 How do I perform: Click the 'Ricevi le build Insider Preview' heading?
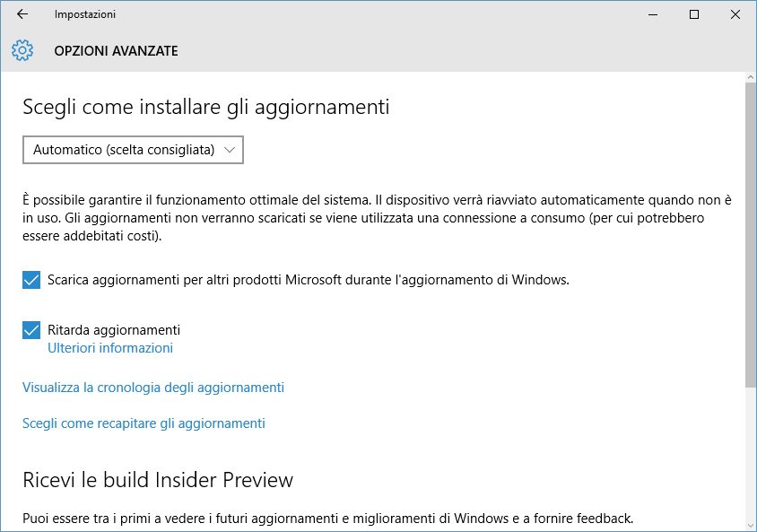click(x=158, y=480)
